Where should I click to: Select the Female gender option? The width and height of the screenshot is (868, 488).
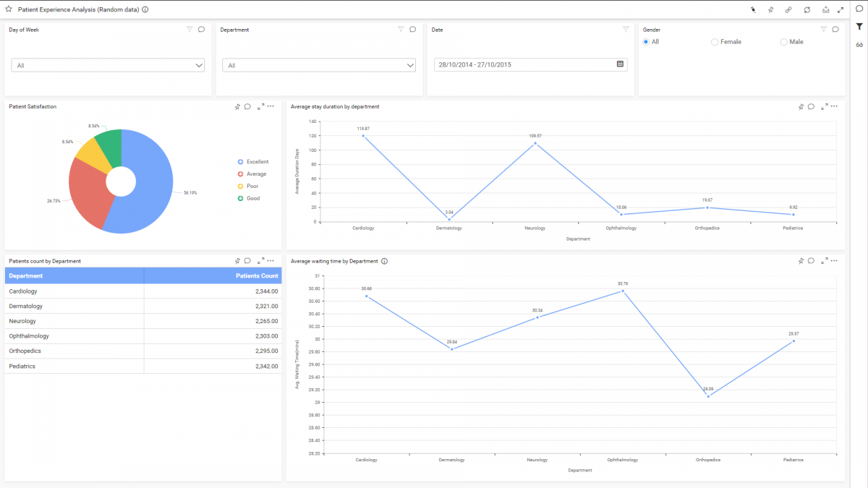pyautogui.click(x=714, y=41)
